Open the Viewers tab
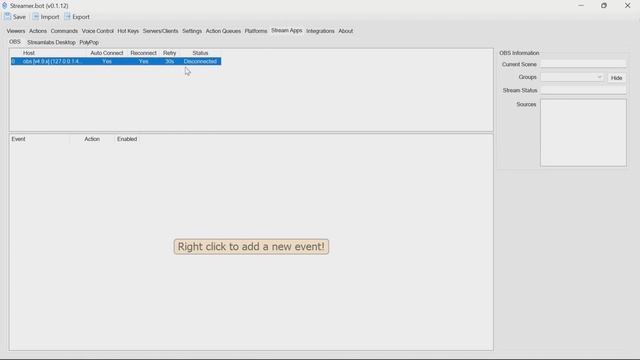This screenshot has height=360, width=640. point(16,31)
